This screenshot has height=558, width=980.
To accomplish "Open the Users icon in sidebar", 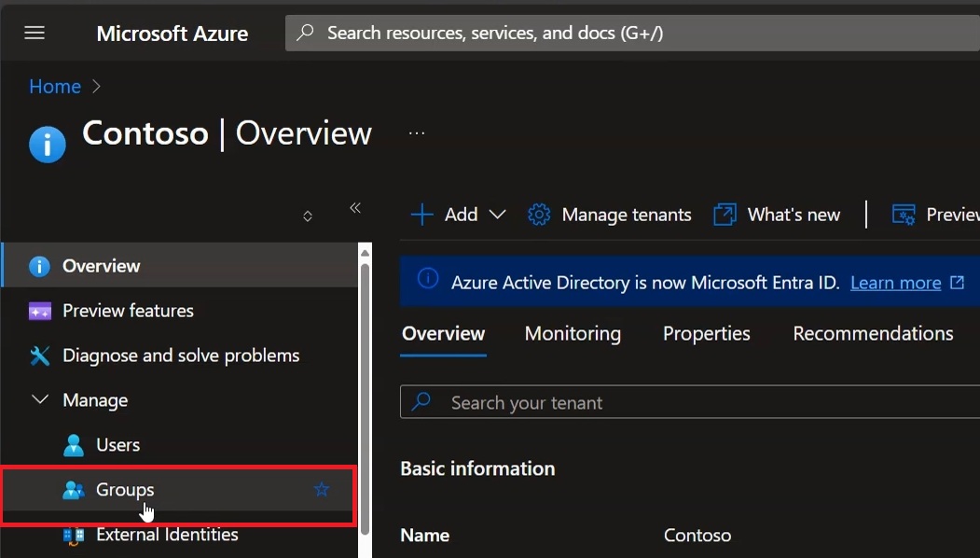I will pos(74,445).
